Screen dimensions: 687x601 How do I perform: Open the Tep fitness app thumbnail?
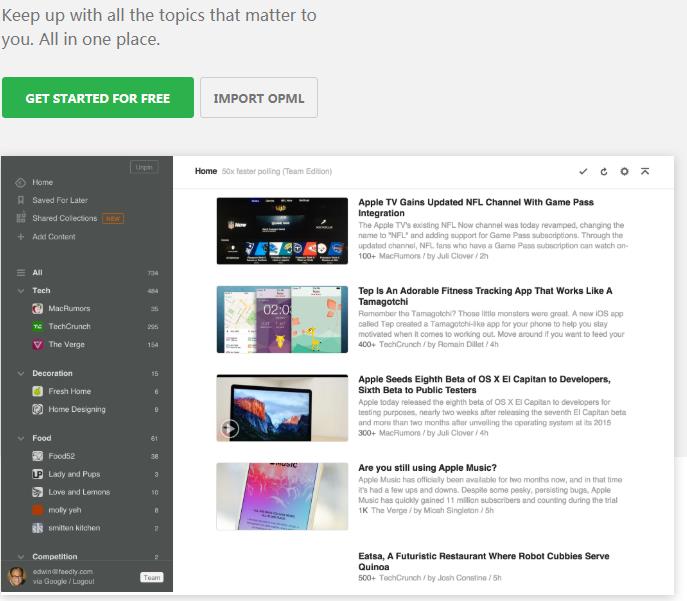click(282, 319)
